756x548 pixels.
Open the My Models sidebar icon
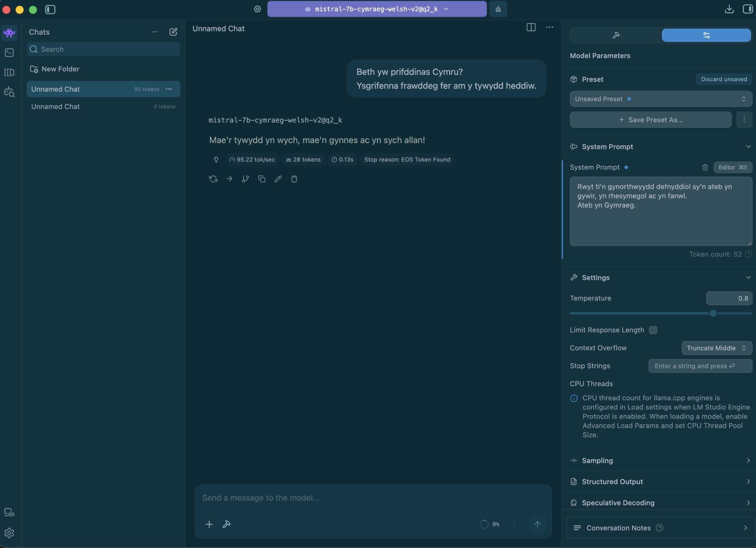click(9, 72)
